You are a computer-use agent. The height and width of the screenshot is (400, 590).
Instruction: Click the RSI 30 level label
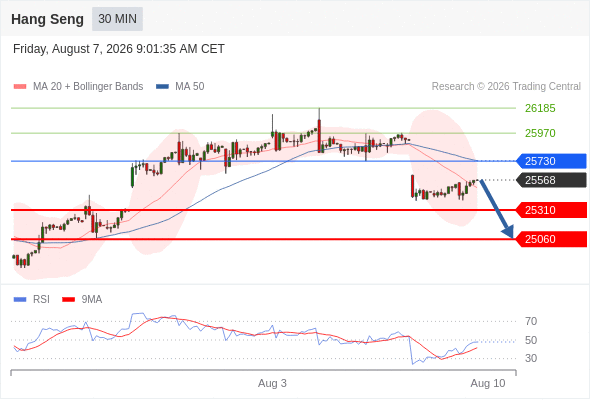click(531, 358)
